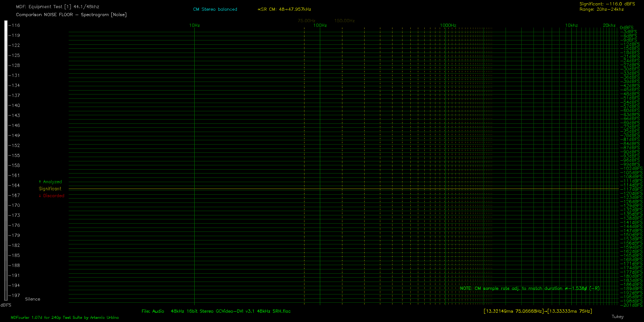
Task: Select the 'Comparison NOISE FLOOR — Spectrogram [Noise]' heading
Action: point(71,15)
